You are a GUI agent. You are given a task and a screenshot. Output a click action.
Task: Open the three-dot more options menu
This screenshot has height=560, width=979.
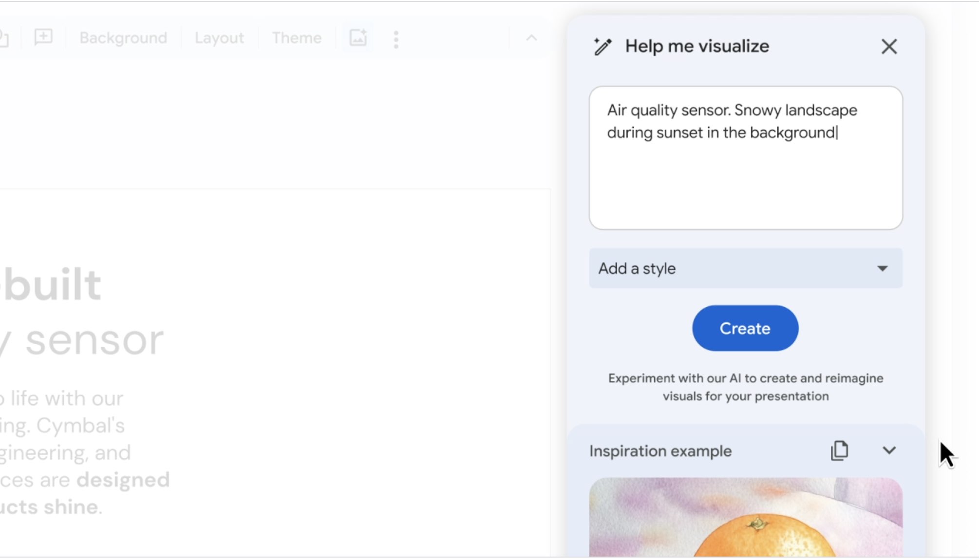point(396,39)
